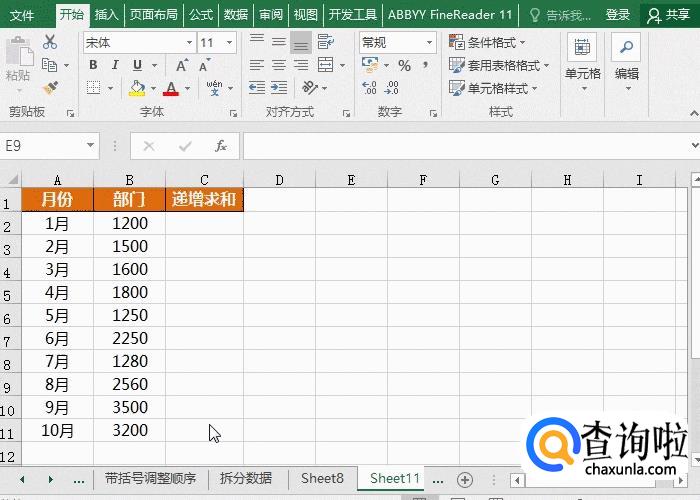Decrease decimal places
Screen dimensions: 700x500
(392, 88)
